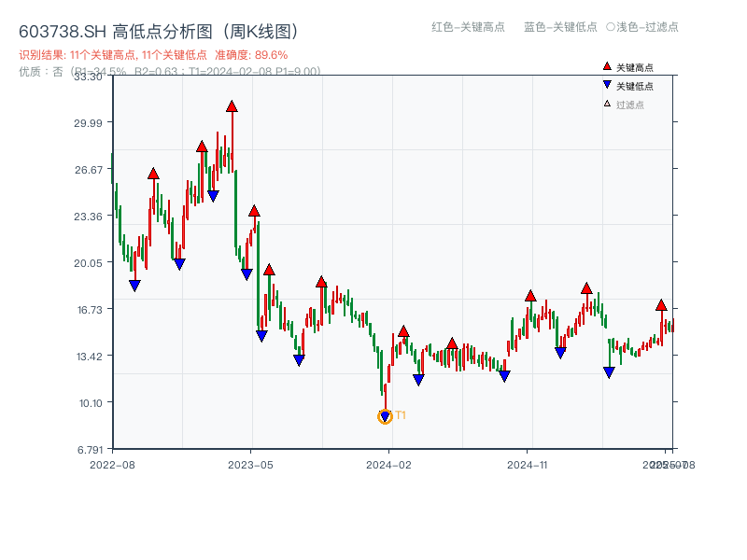Click the 关键低点 legend label
The width and height of the screenshot is (747, 560).
(x=635, y=86)
